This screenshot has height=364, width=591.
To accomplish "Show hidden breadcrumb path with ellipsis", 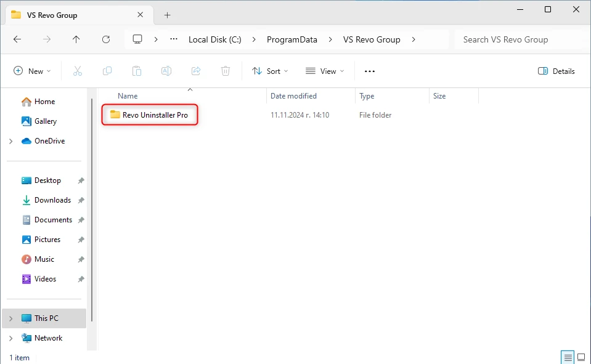I will tap(174, 39).
